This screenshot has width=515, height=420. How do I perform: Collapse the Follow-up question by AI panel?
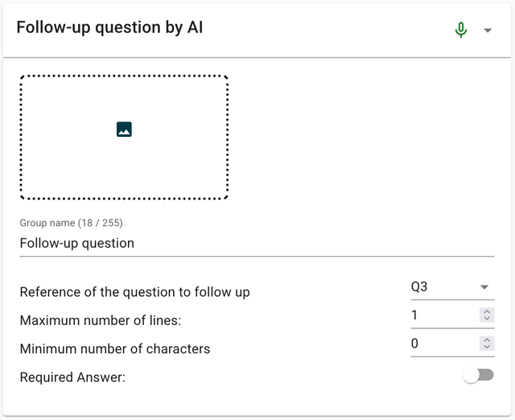(x=487, y=31)
